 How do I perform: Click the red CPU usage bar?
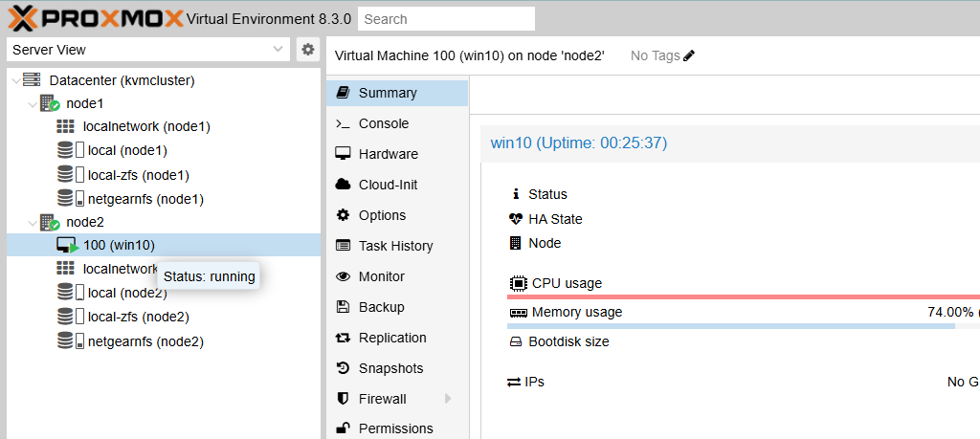tap(743, 296)
